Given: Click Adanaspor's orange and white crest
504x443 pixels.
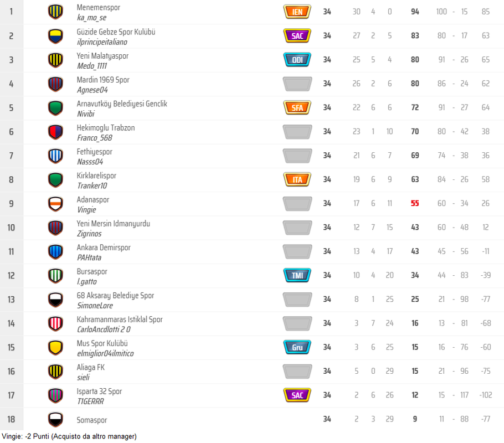Looking at the screenshot, I should 55,203.
